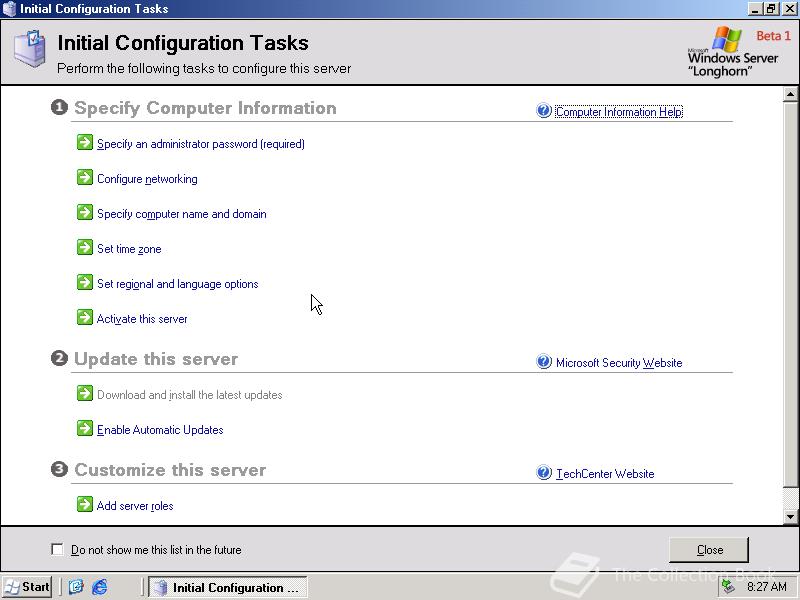The height and width of the screenshot is (600, 800).
Task: Click the scrollbar down arrow
Action: coord(790,517)
